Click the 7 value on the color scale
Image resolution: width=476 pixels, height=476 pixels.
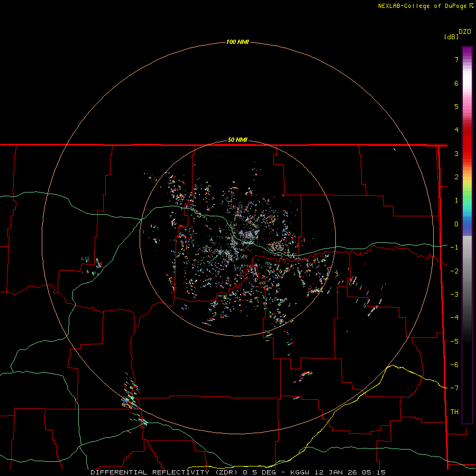pyautogui.click(x=456, y=59)
